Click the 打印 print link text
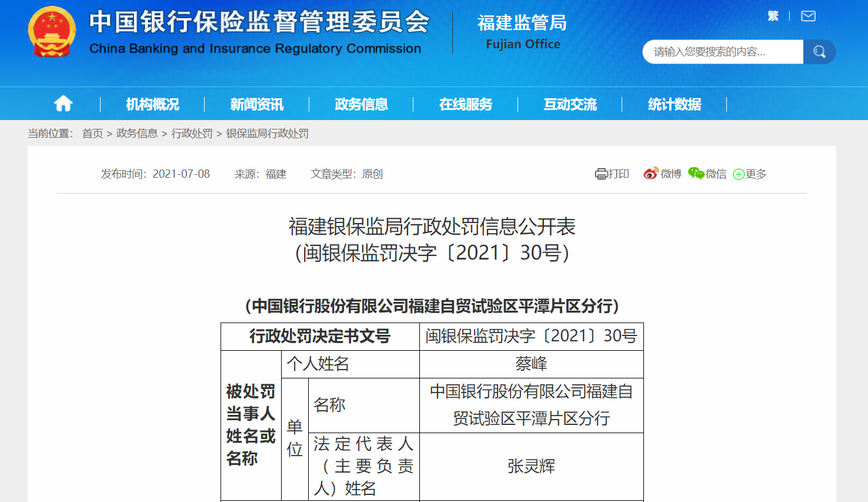 pyautogui.click(x=618, y=174)
